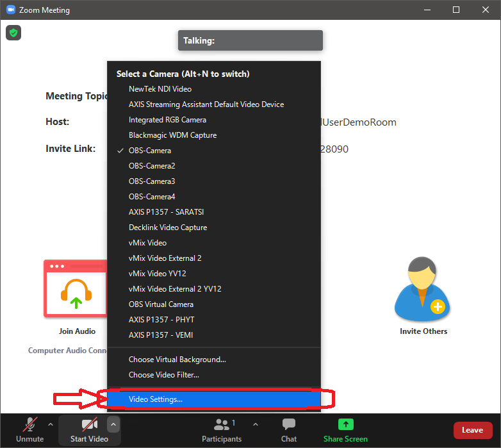Click the Invite Others icon
501x448 pixels.
click(422, 288)
